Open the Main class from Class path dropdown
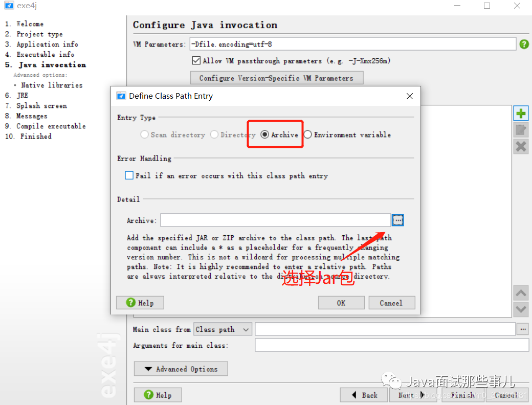 pyautogui.click(x=223, y=329)
